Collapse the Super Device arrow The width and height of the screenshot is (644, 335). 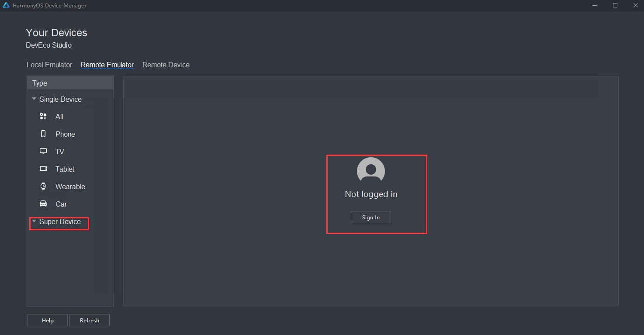tap(34, 221)
